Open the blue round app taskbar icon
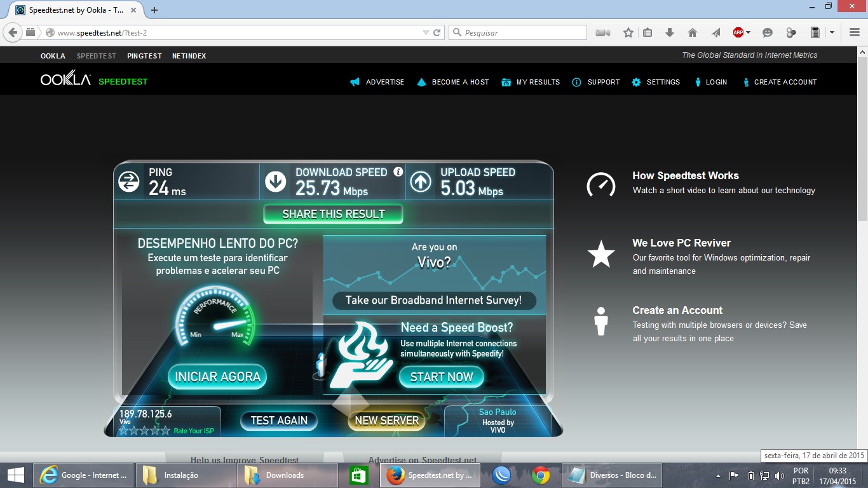The height and width of the screenshot is (488, 868). 503,475
